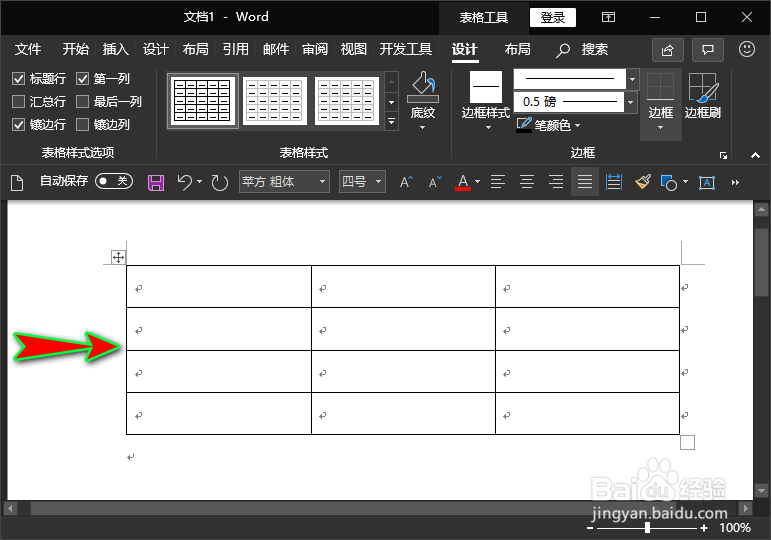
Task: Open the Shapes dropdown arrow
Action: pos(685,182)
